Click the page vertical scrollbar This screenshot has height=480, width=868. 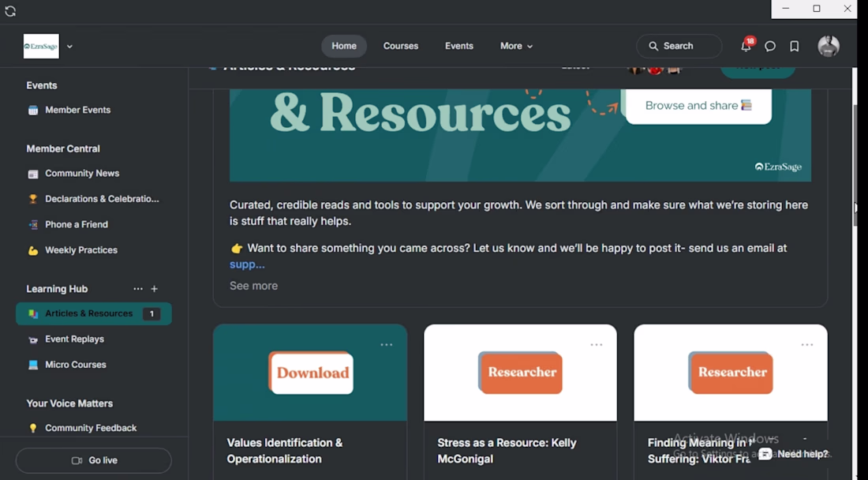tap(854, 164)
